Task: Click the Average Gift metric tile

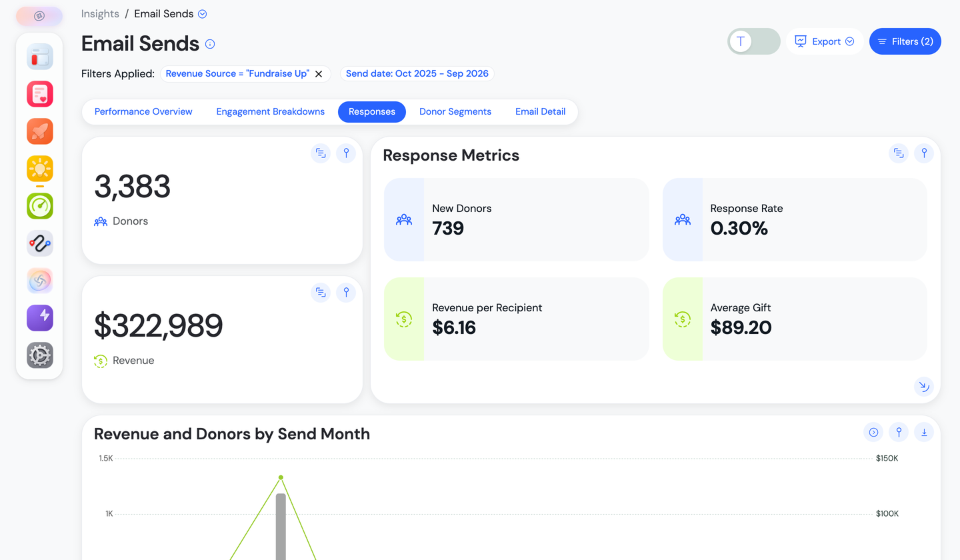Action: [x=795, y=319]
